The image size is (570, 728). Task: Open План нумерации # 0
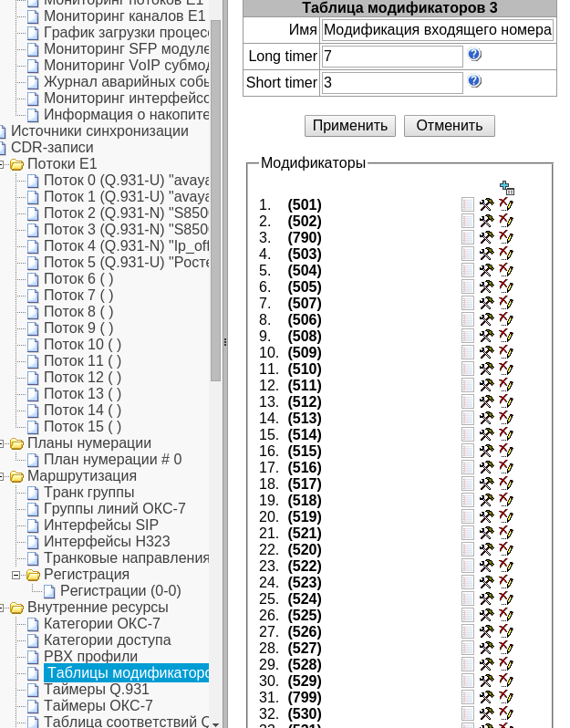113,460
